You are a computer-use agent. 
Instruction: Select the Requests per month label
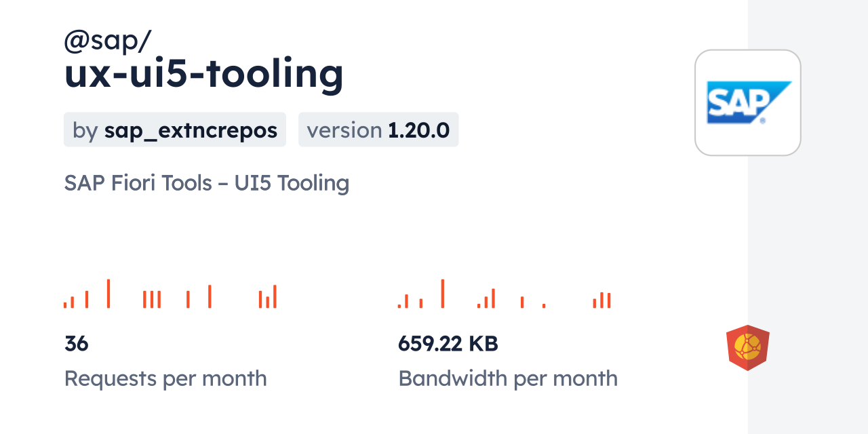pos(165,378)
